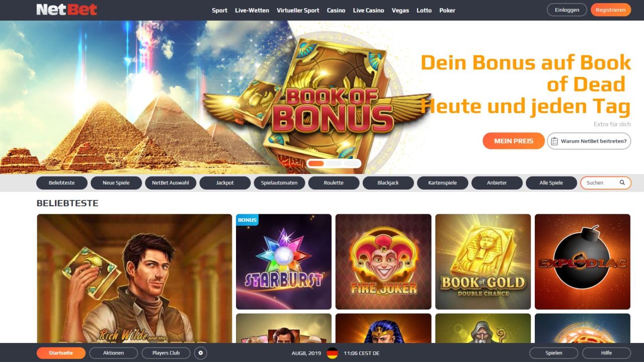Click the MEIN PREIS button
Viewport: 644px width, 362px height.
514,141
